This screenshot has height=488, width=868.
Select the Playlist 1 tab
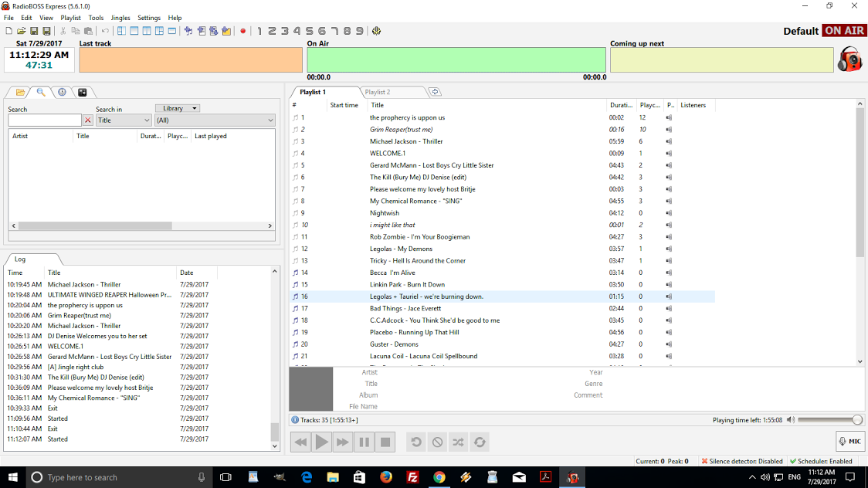(313, 92)
